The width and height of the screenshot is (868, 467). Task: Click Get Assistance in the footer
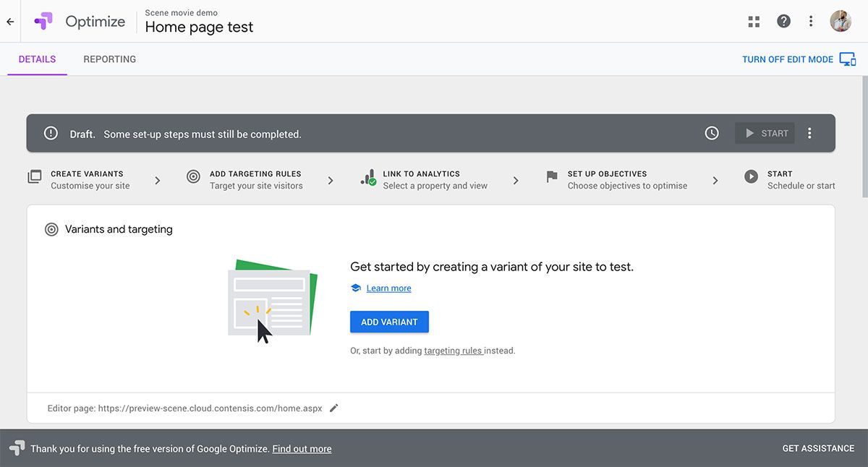[818, 448]
